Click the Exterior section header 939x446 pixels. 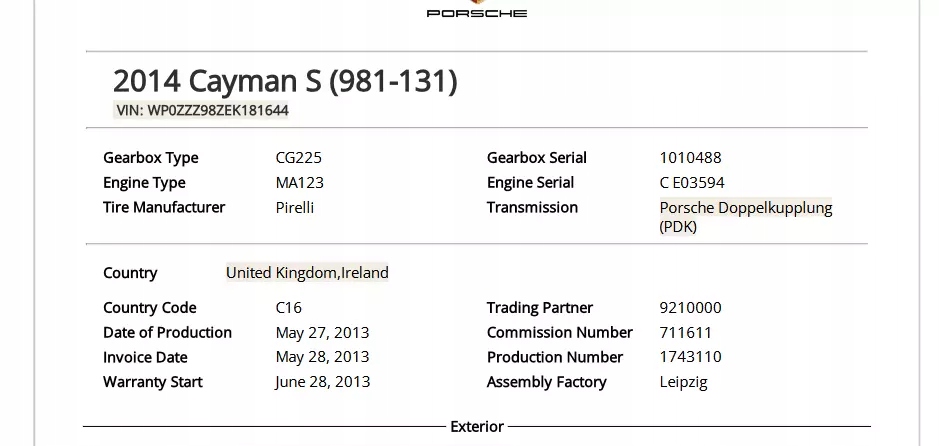pyautogui.click(x=477, y=427)
